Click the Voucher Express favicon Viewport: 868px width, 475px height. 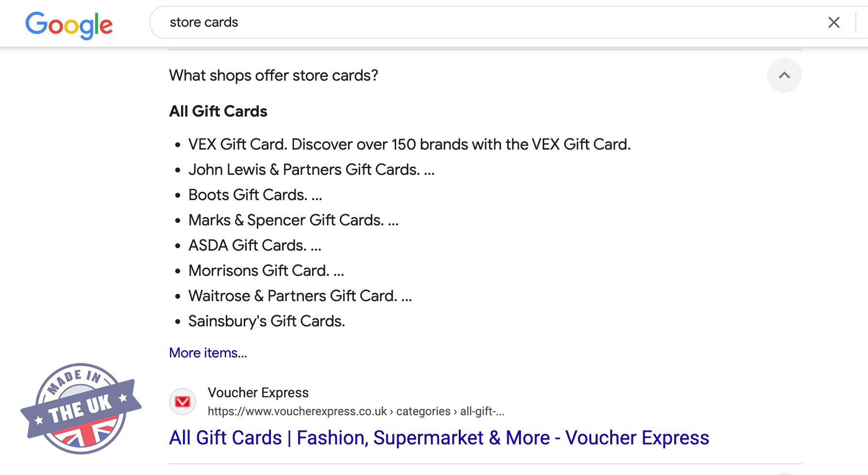183,402
